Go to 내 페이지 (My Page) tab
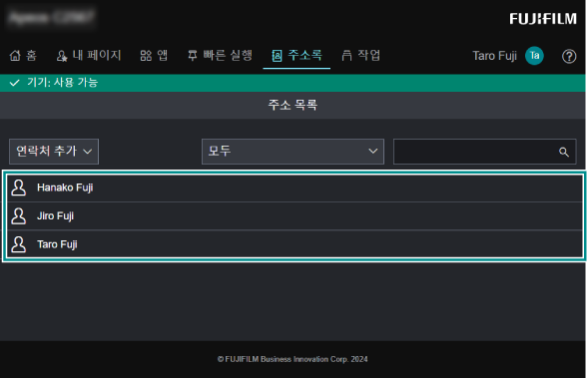The width and height of the screenshot is (588, 378). 89,56
